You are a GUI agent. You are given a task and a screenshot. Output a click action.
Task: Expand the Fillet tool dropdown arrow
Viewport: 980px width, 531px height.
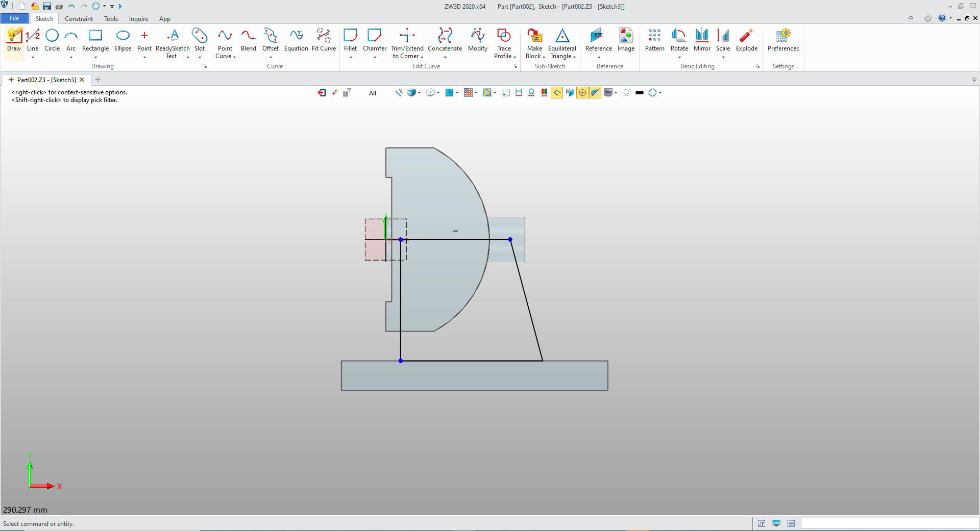(351, 57)
